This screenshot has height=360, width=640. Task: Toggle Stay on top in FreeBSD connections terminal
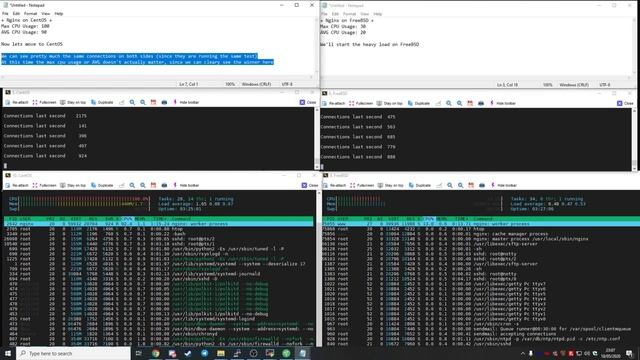coord(389,103)
